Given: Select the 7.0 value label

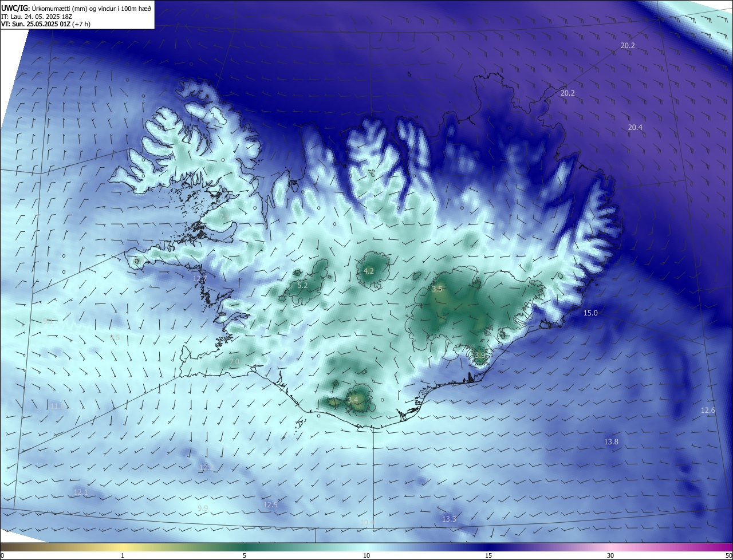Looking at the screenshot, I should [x=234, y=362].
